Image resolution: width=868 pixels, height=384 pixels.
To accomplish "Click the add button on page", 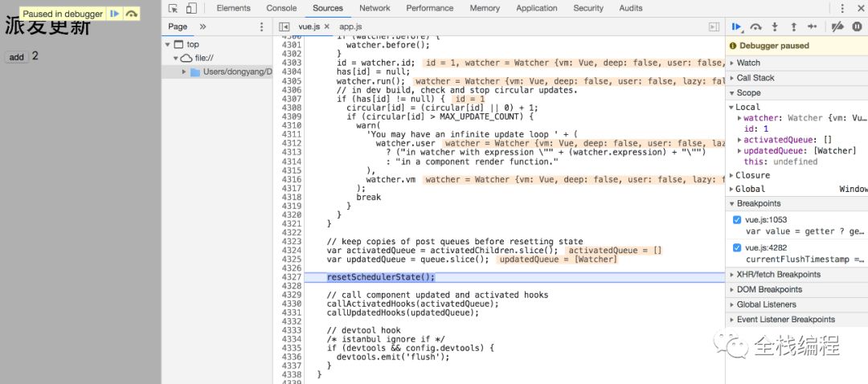I will pos(17,57).
